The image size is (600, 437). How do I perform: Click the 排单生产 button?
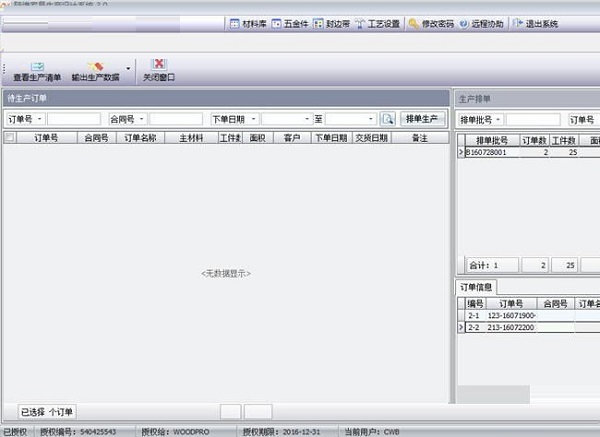coord(422,119)
